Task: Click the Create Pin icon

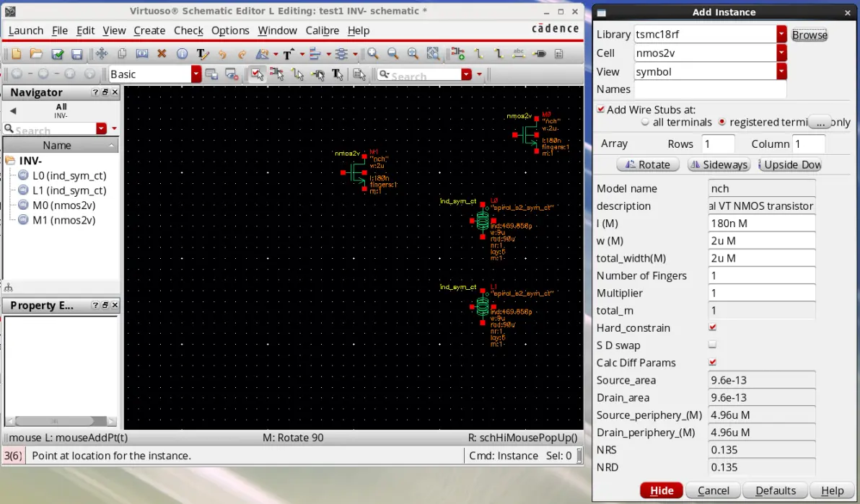Action: (539, 54)
